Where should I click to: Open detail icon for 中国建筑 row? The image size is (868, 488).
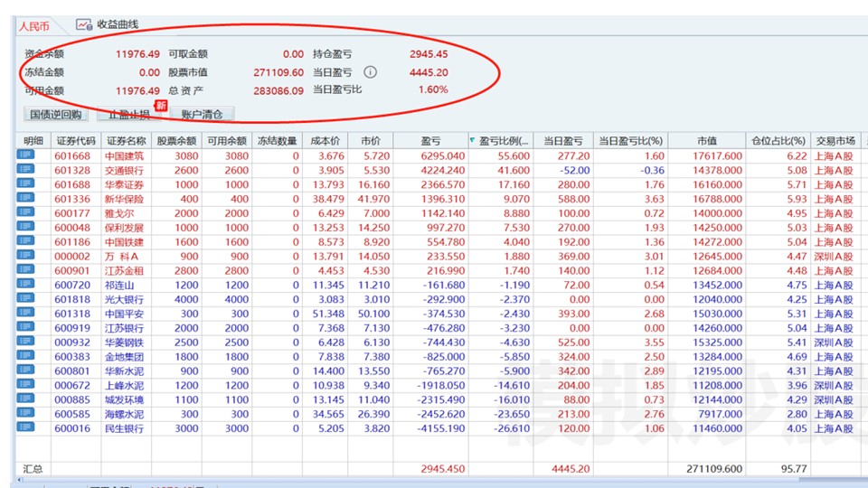tap(25, 155)
